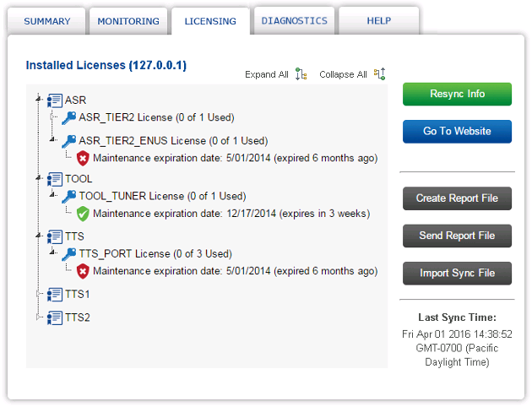The width and height of the screenshot is (532, 407).
Task: Expand the TTS1 license group
Action: pos(38,294)
